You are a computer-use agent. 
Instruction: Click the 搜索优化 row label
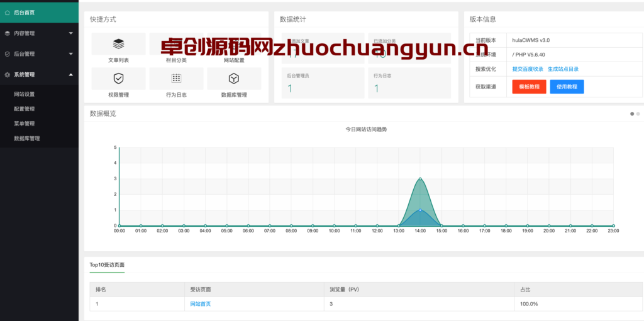(x=486, y=69)
